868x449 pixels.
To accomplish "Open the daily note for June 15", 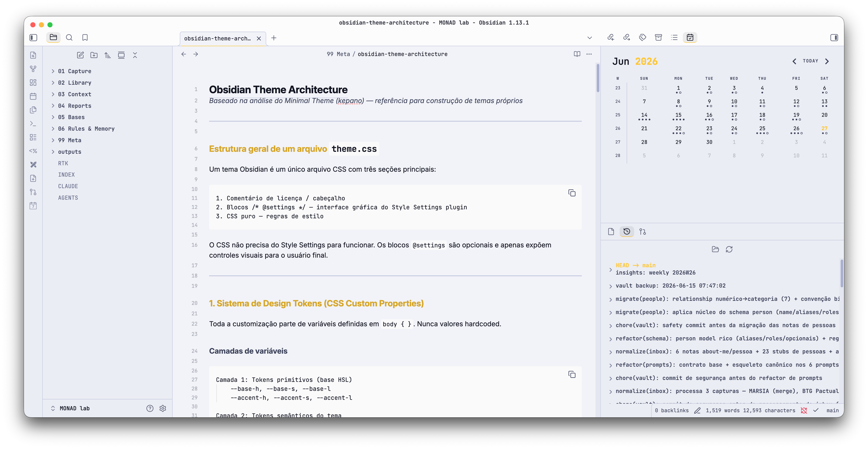I will [x=678, y=116].
